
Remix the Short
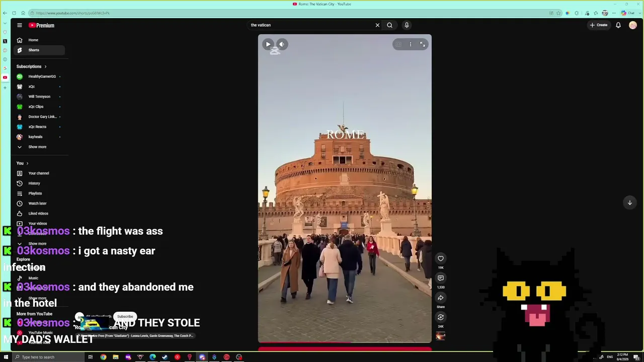click(440, 317)
